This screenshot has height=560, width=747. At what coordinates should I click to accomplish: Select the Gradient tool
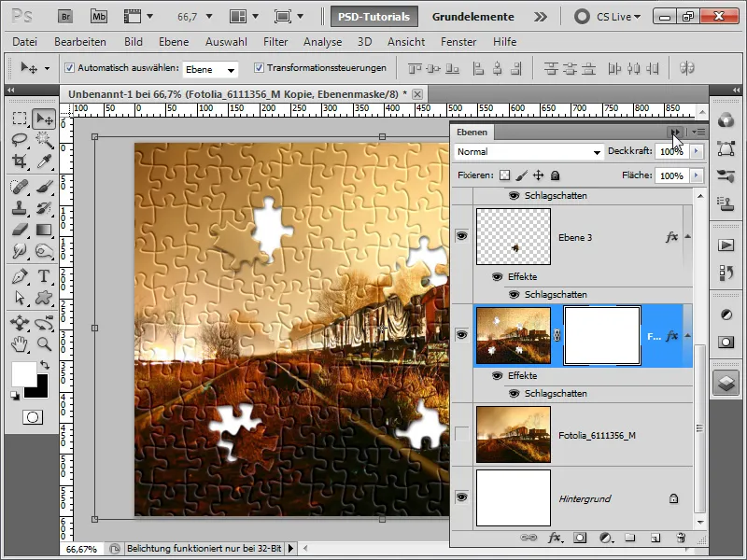point(44,230)
